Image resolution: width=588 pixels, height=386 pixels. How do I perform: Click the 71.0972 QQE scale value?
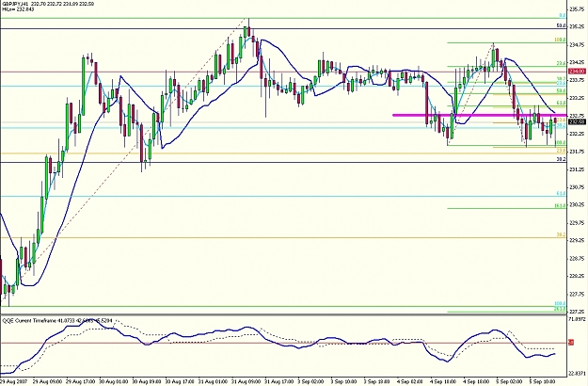click(x=578, y=319)
